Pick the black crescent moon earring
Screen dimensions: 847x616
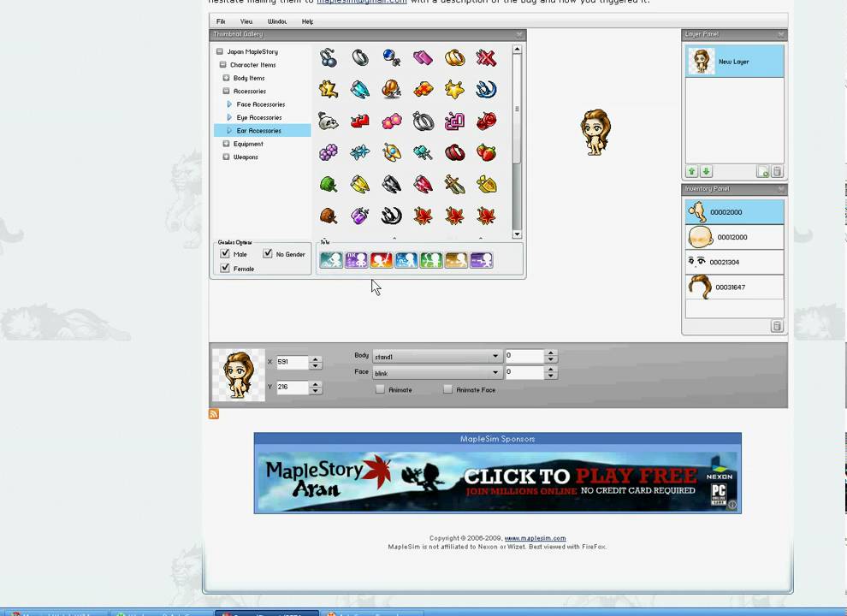pos(392,216)
